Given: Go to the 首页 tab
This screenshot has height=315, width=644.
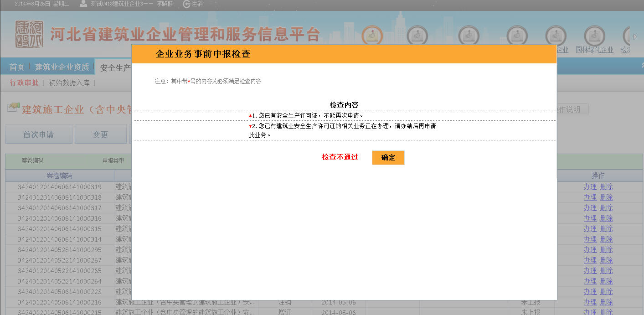Looking at the screenshot, I should tap(17, 67).
